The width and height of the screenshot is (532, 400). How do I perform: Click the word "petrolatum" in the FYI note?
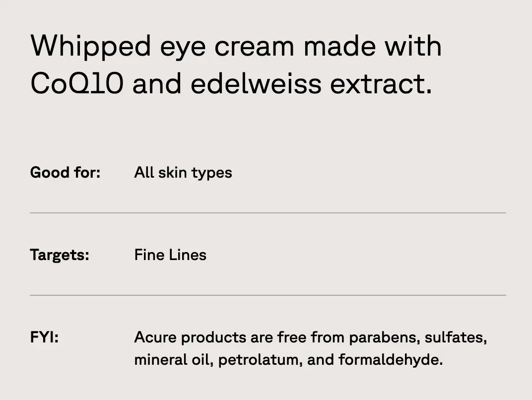tap(259, 360)
